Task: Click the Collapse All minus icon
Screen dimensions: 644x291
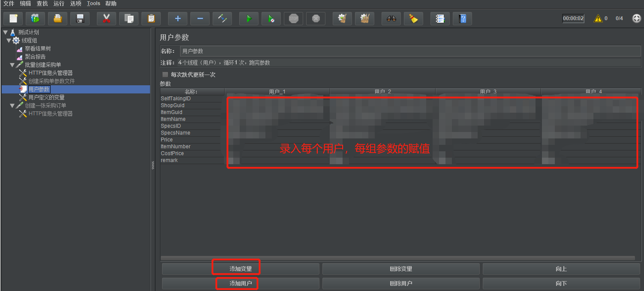Action: click(200, 18)
